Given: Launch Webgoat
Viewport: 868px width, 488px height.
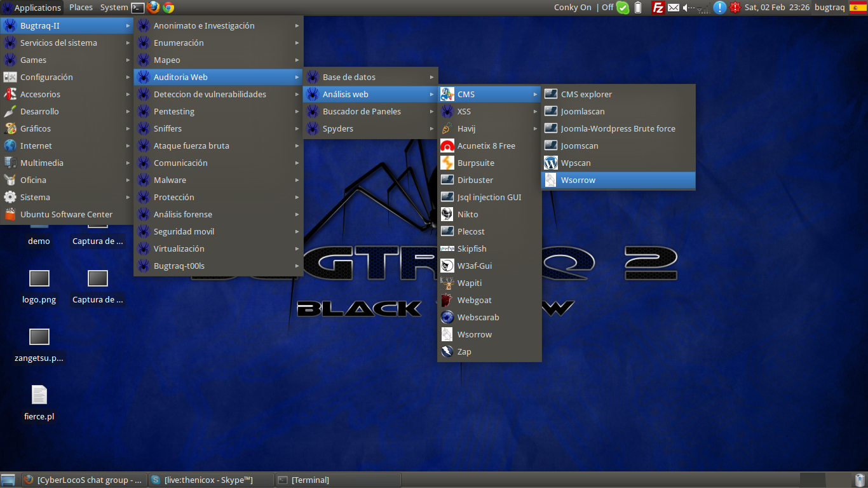Looking at the screenshot, I should [489, 300].
